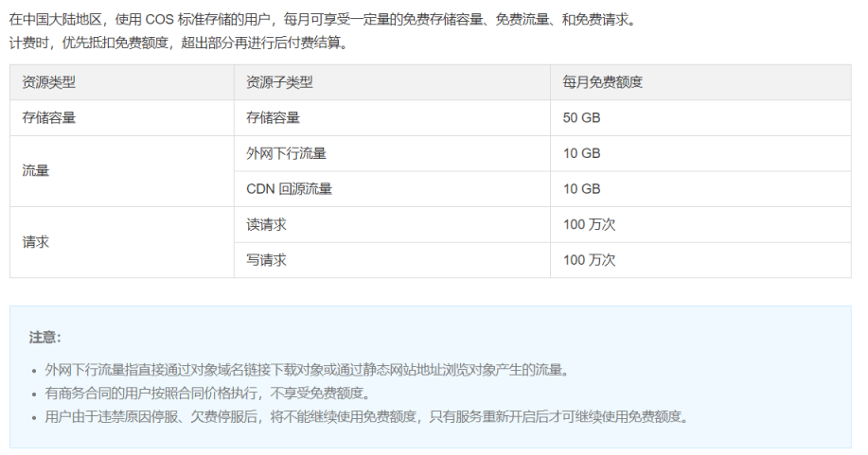
Task: Select the 写请求 subtype cell
Action: click(x=266, y=260)
